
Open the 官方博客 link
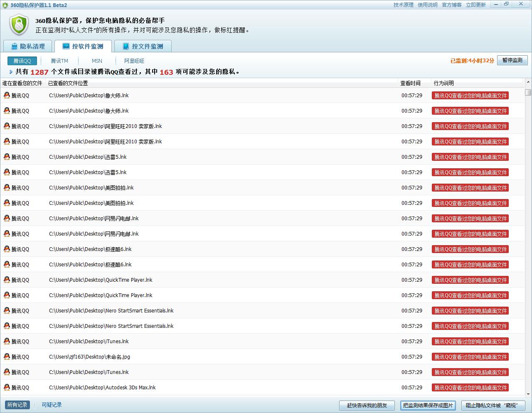click(x=451, y=5)
